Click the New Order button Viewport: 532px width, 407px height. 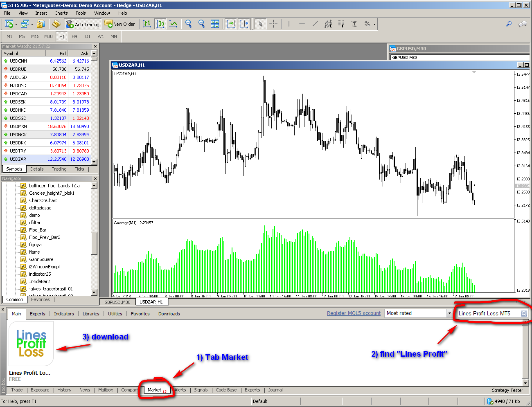(x=119, y=24)
